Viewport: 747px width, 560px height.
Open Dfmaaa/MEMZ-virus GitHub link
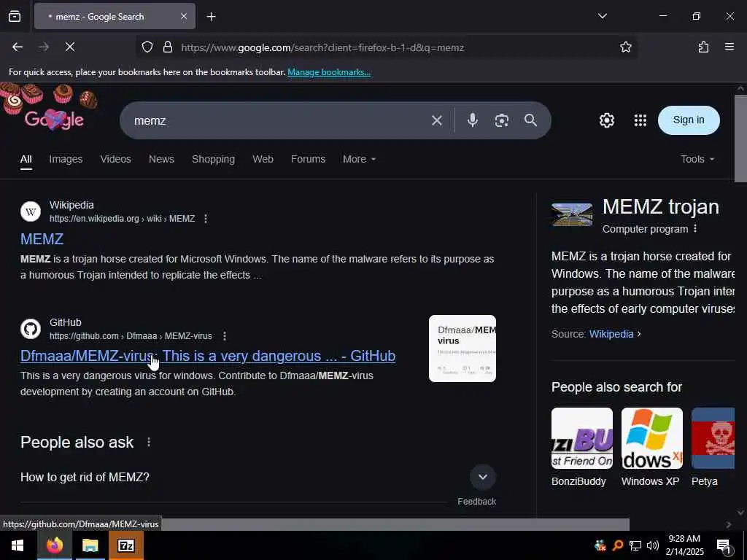point(208,356)
